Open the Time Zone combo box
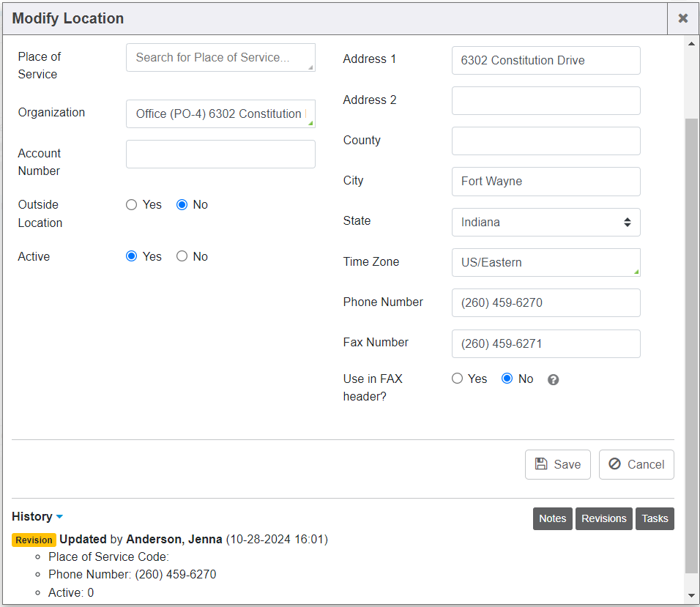Screen dimensions: 700x607 point(546,262)
